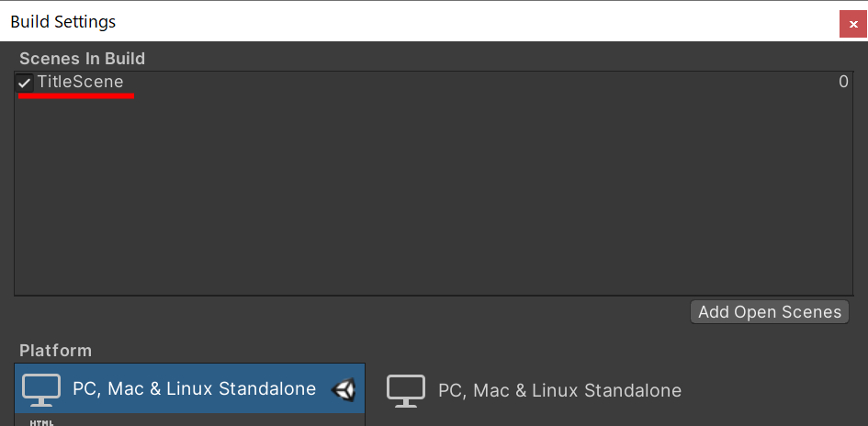Close the Build Settings window

853,25
